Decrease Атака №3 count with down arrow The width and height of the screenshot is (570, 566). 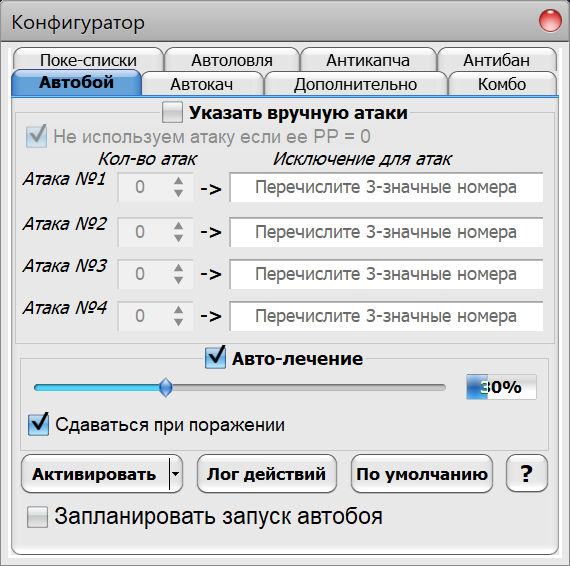[x=178, y=280]
